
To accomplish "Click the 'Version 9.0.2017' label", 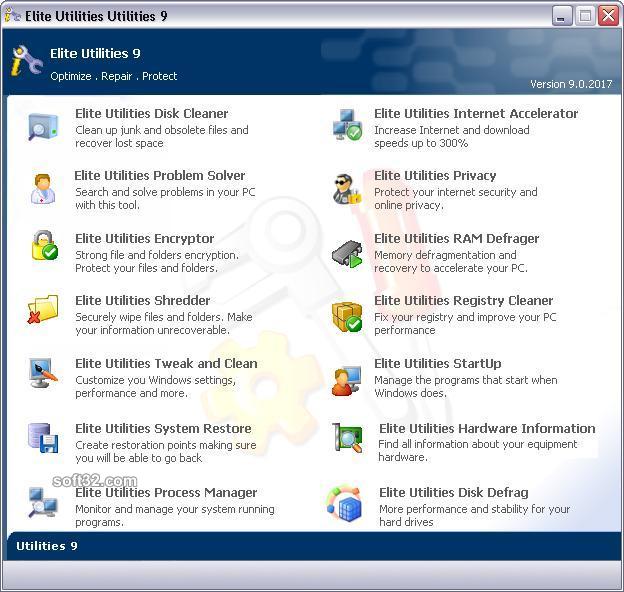I will coord(571,84).
